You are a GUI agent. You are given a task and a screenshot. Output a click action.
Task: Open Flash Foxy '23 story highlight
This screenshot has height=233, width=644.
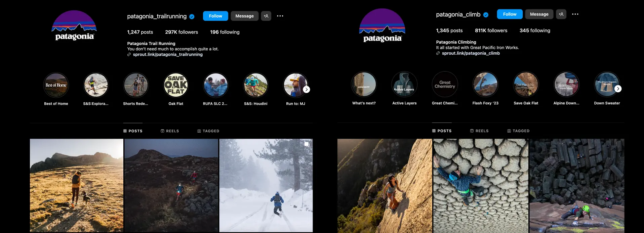tap(485, 84)
